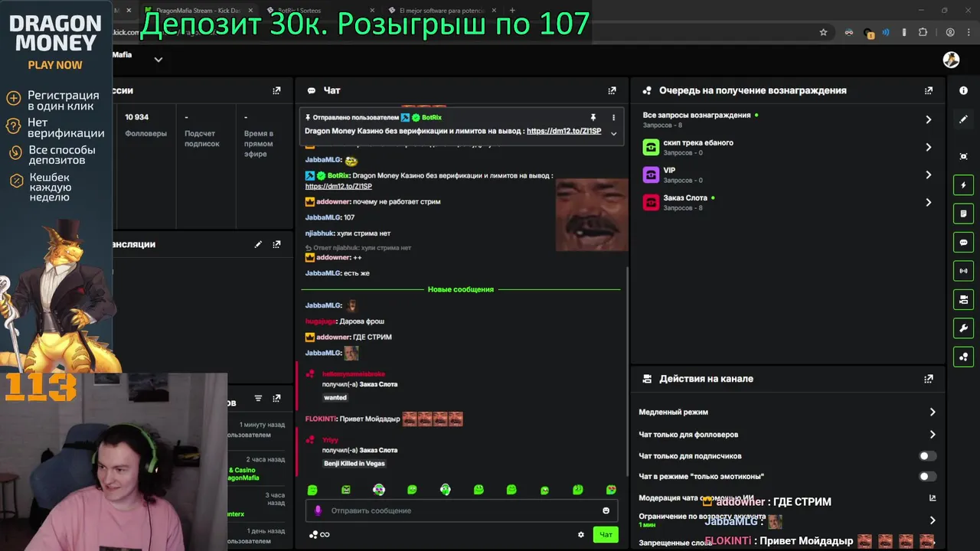Viewport: 980px width, 551px height.
Task: Toggle emotes-only chat mode switch
Action: pyautogui.click(x=927, y=476)
